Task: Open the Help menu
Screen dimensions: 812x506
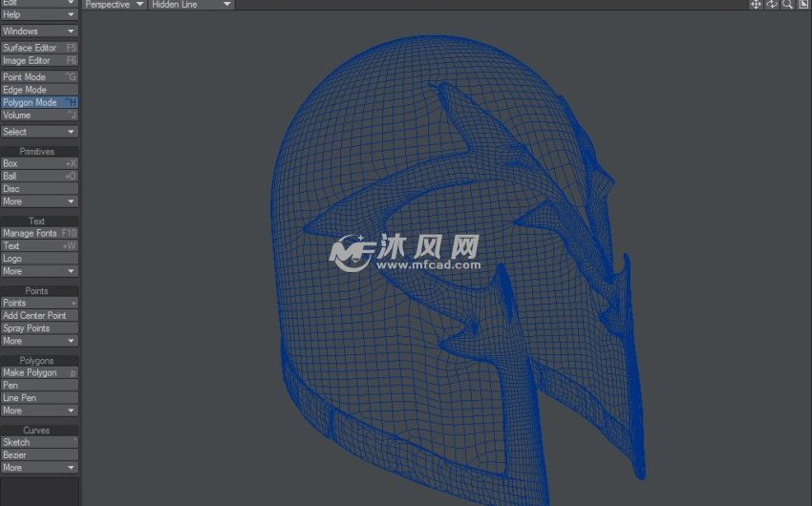Action: (39, 15)
